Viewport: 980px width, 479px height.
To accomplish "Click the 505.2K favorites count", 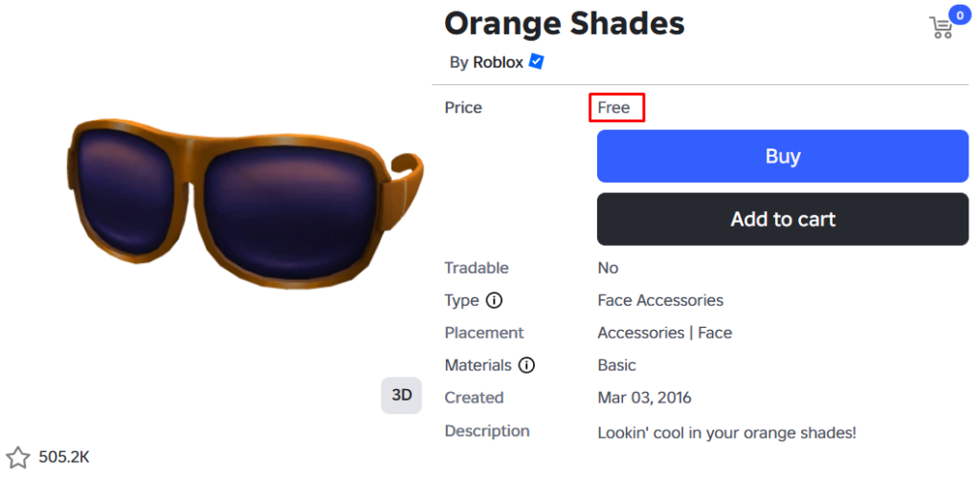I will tap(64, 457).
